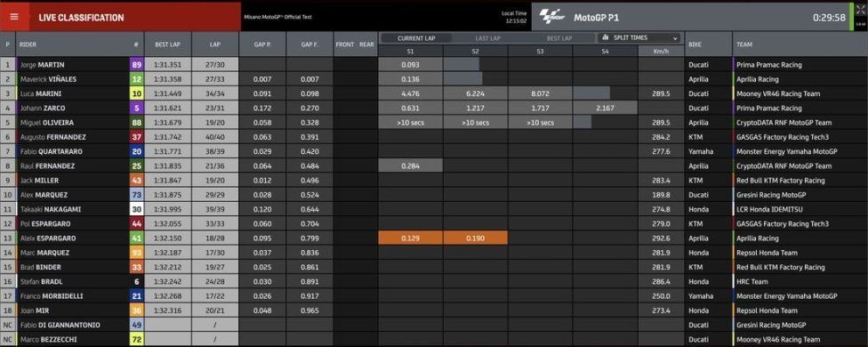Click Takaaki Nakagami's number 30 badge

pyautogui.click(x=136, y=209)
